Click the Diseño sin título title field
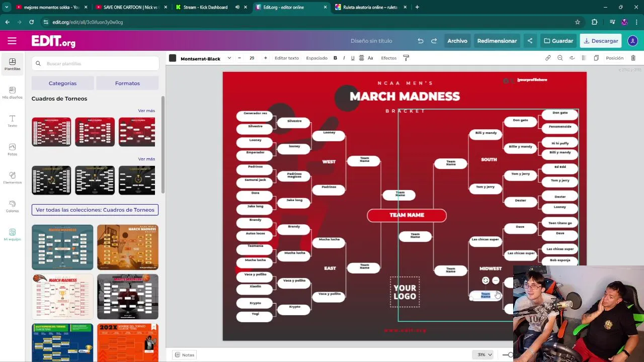This screenshot has height=362, width=644. 371,41
